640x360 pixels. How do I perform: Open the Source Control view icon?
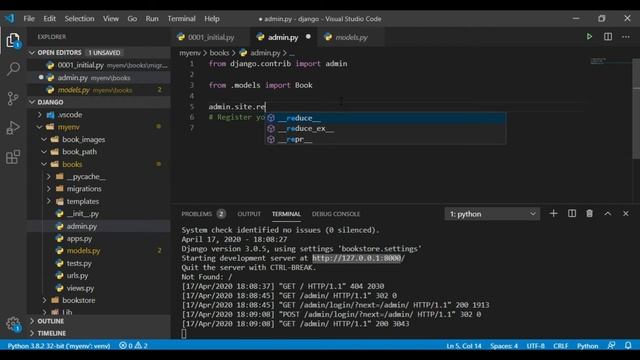pyautogui.click(x=13, y=98)
